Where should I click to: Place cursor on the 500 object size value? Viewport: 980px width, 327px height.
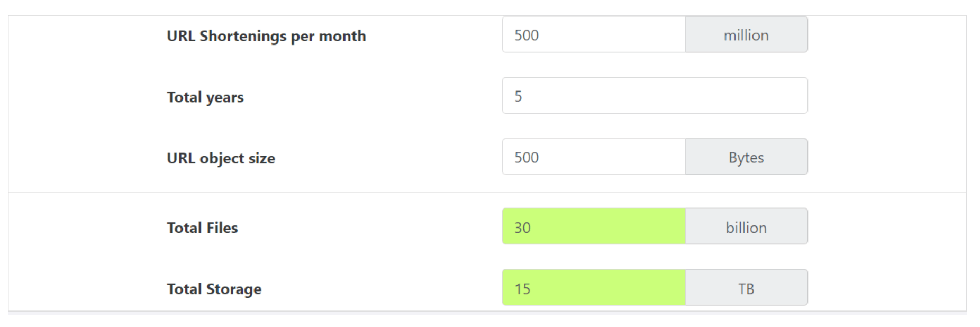coord(527,158)
